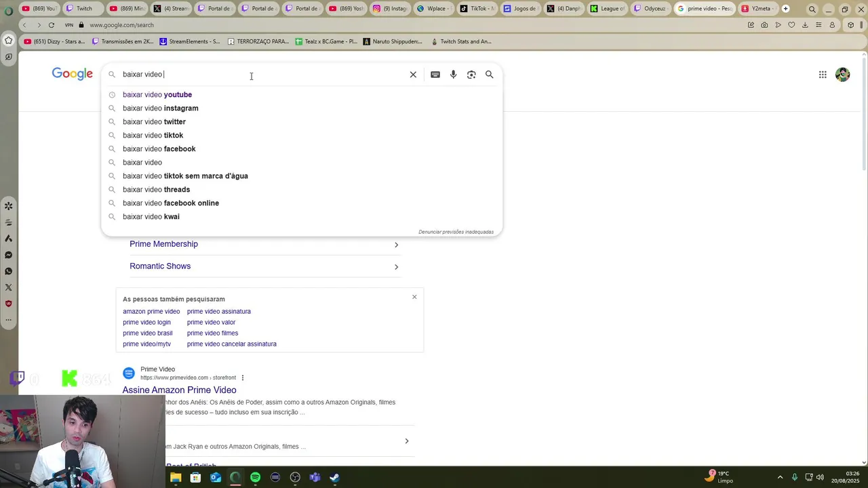Open Spotify from the taskbar

[255, 477]
